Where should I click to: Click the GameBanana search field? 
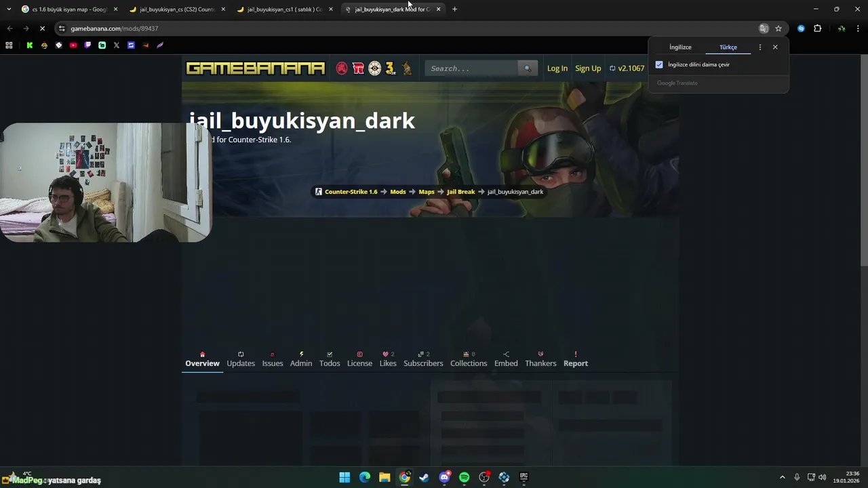pos(472,68)
